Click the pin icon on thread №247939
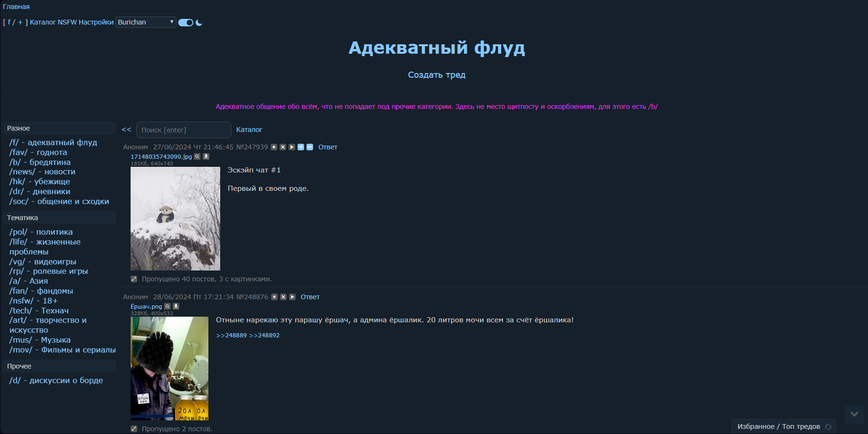 pyautogui.click(x=301, y=147)
